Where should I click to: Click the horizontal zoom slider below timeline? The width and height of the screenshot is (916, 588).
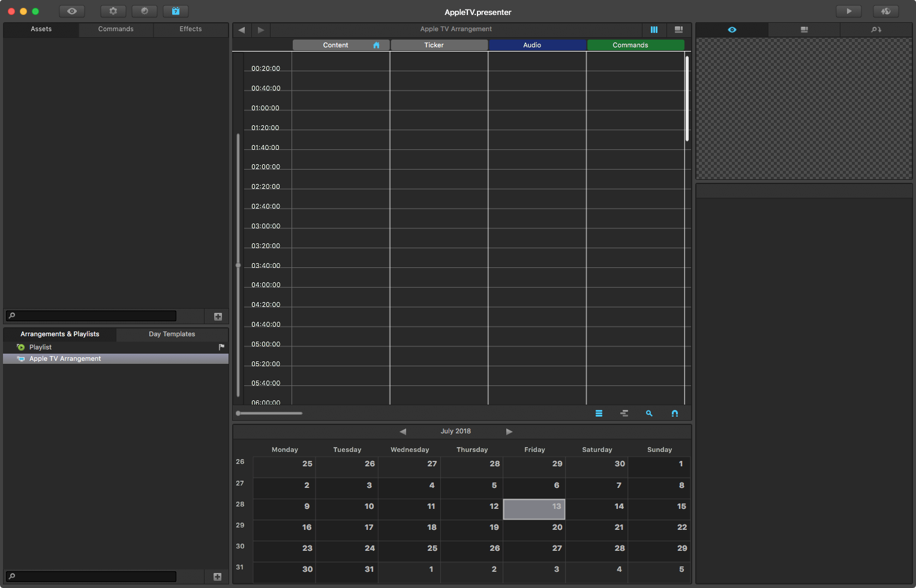(269, 413)
